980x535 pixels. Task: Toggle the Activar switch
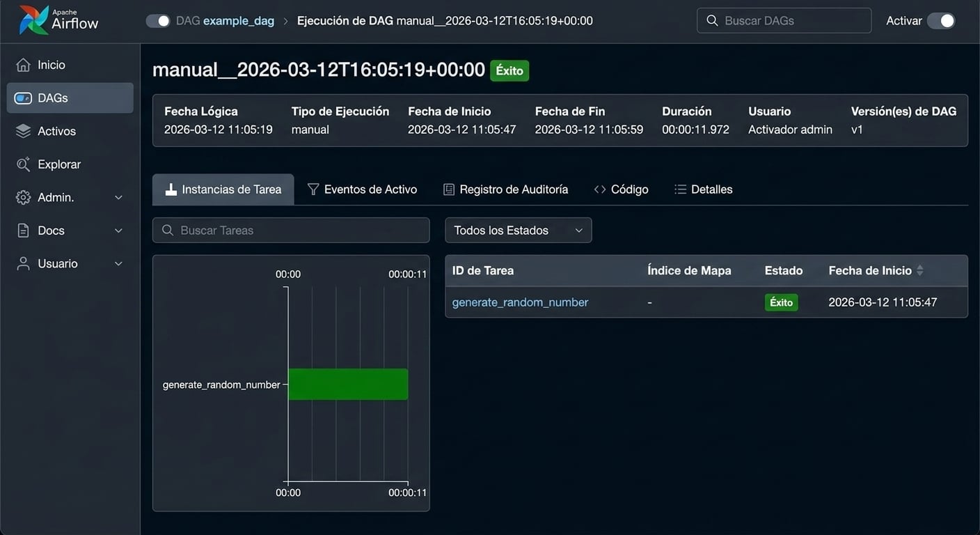(x=942, y=21)
